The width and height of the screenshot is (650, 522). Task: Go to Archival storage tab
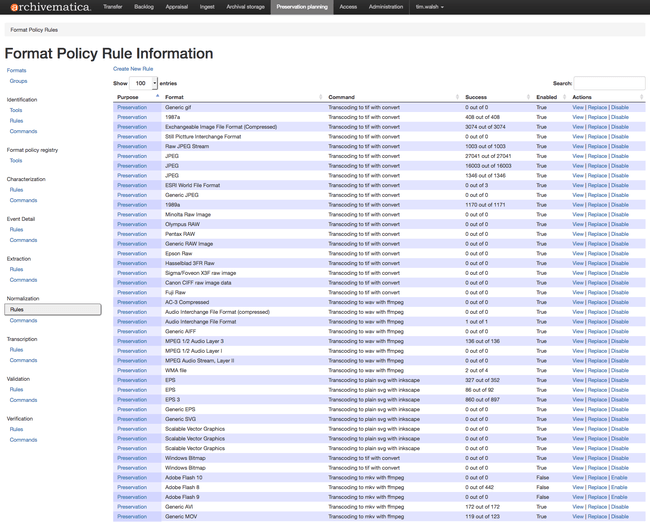(245, 7)
